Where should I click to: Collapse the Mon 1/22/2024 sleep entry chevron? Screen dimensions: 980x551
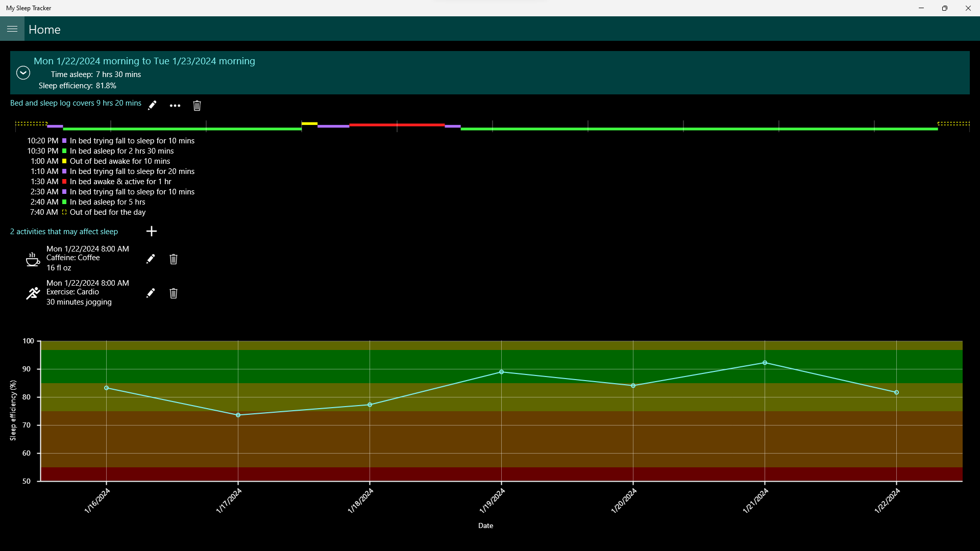pyautogui.click(x=23, y=73)
